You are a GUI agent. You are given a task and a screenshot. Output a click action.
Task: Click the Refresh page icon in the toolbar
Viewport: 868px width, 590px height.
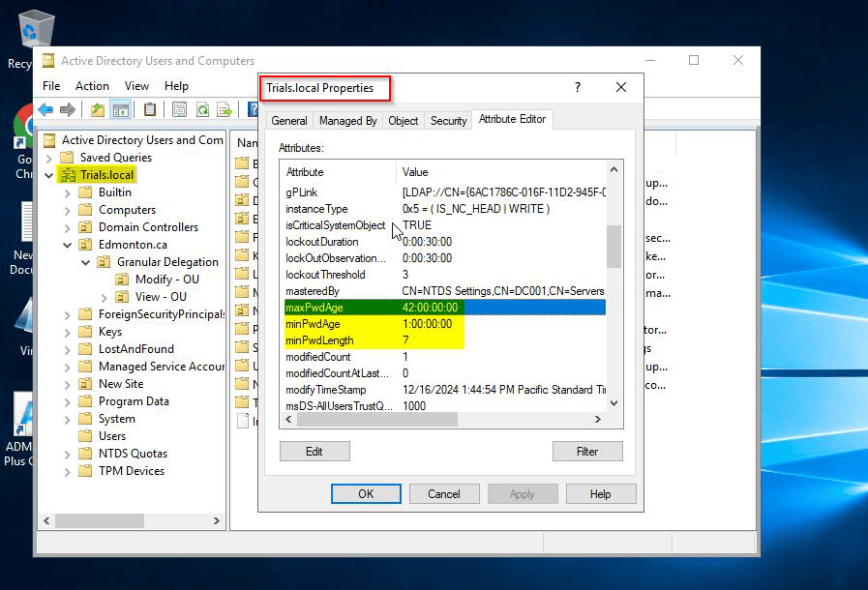(202, 109)
